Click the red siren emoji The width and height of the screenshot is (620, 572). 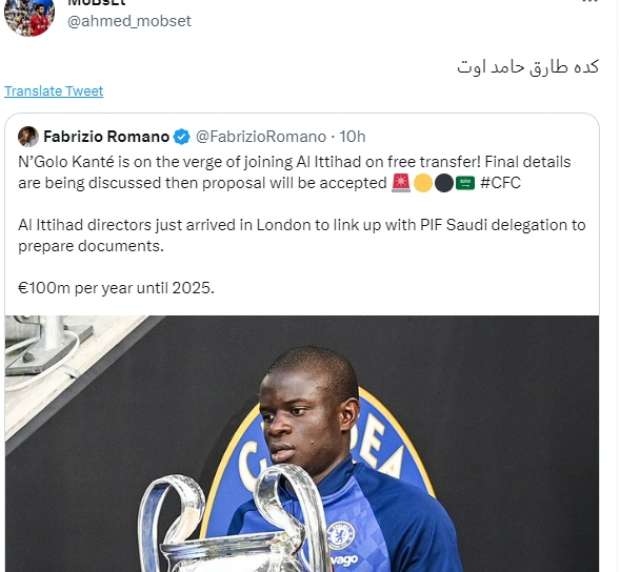tap(401, 183)
